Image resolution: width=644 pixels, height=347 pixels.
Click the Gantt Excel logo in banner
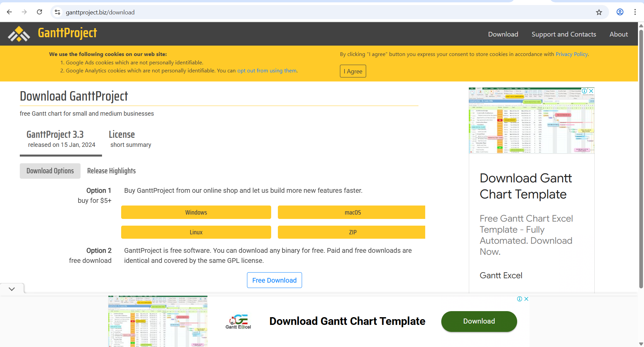(x=238, y=322)
